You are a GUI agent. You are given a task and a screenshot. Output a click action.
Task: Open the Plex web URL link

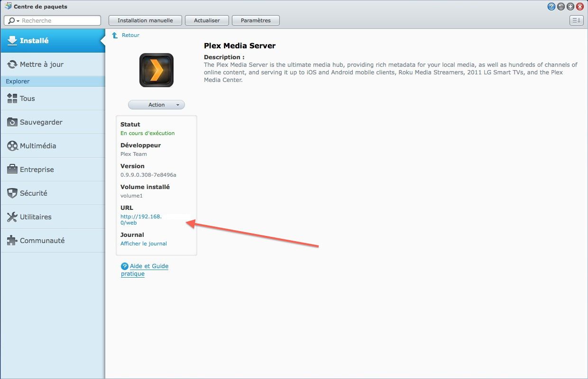click(141, 219)
